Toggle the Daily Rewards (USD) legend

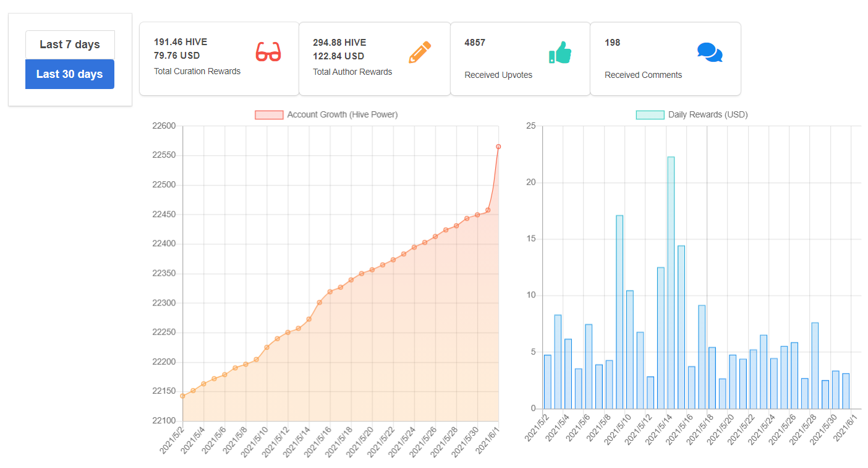(692, 114)
